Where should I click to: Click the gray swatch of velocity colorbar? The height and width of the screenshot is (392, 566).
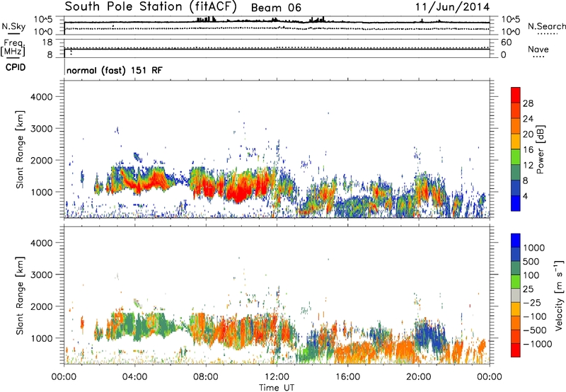[x=516, y=295]
